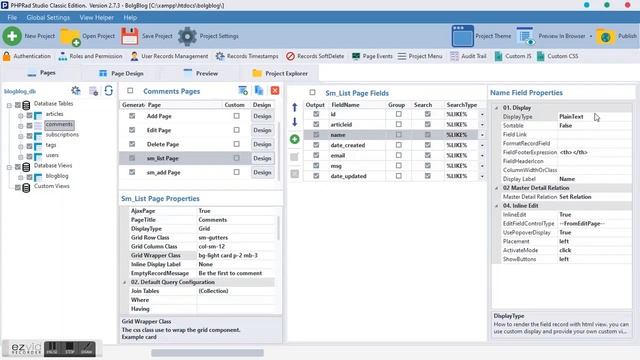This screenshot has height=360, width=640.
Task: Collapse the Database Views tree node
Action: [9, 167]
